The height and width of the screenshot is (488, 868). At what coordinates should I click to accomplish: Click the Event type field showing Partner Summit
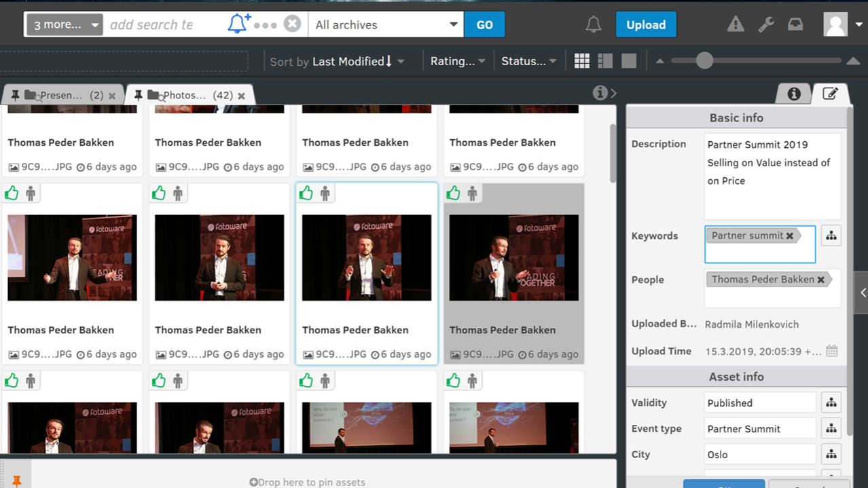(760, 428)
